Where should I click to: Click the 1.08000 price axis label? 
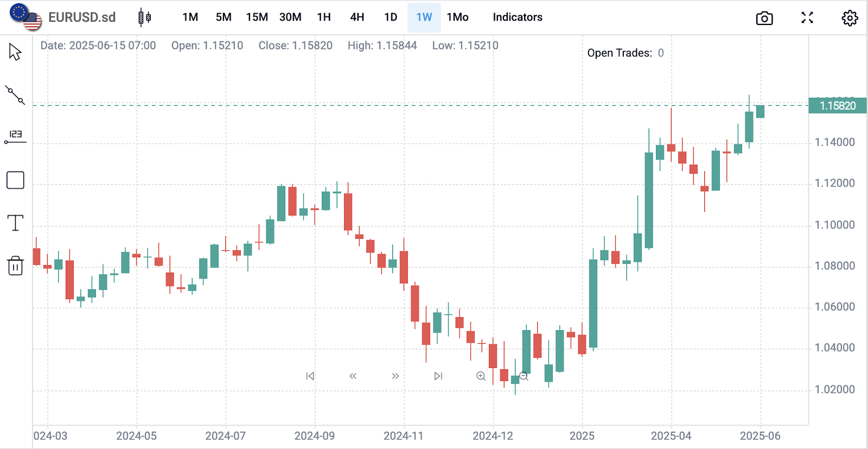(x=835, y=266)
